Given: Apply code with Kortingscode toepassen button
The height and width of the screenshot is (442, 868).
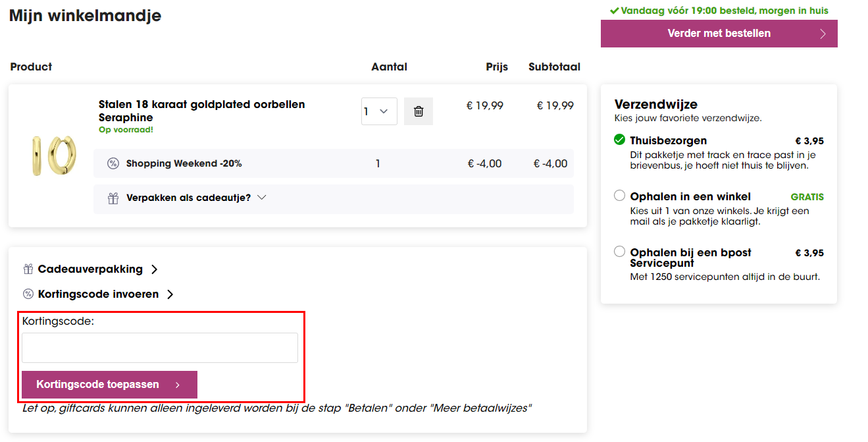Looking at the screenshot, I should pyautogui.click(x=109, y=385).
